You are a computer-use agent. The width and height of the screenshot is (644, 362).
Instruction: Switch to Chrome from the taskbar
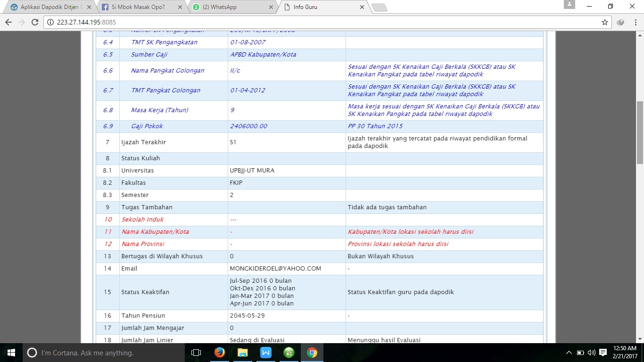pyautogui.click(x=312, y=353)
